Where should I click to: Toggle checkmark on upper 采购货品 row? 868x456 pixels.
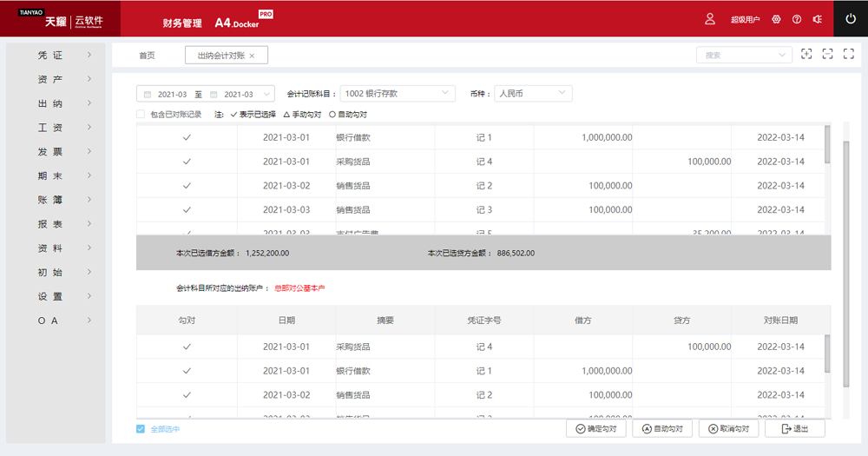pyautogui.click(x=187, y=162)
